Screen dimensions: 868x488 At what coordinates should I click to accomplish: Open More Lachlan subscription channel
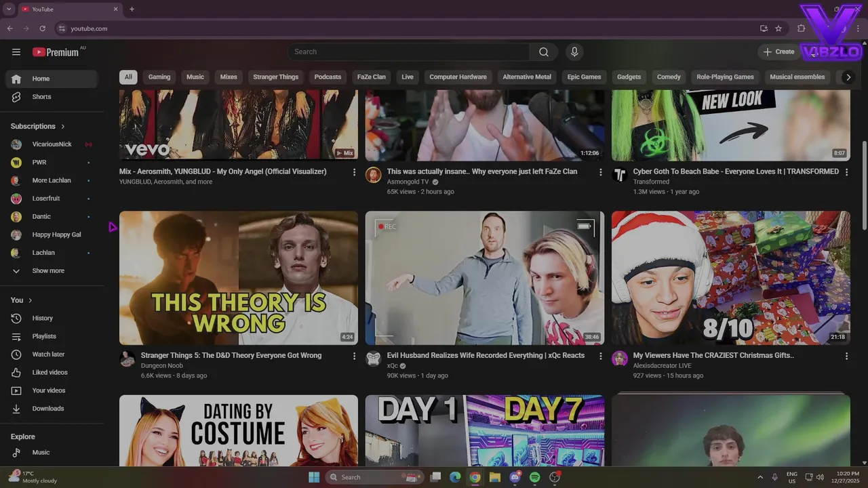(x=52, y=180)
